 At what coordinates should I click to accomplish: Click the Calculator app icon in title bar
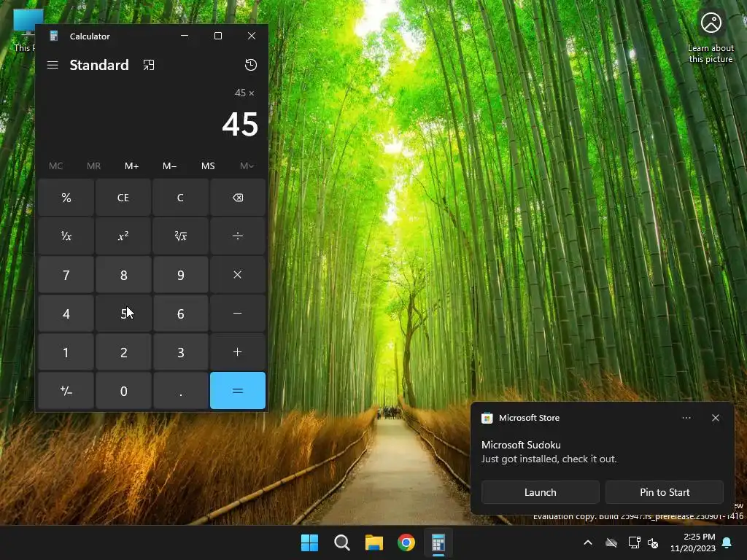pos(54,36)
